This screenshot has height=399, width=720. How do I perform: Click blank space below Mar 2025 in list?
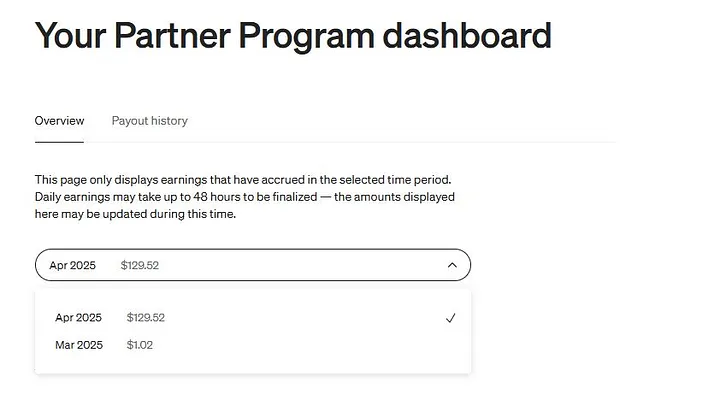(x=253, y=365)
